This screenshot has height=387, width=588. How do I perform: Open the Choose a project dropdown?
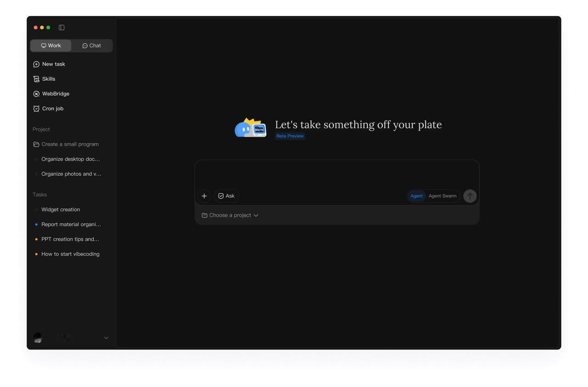(x=230, y=215)
